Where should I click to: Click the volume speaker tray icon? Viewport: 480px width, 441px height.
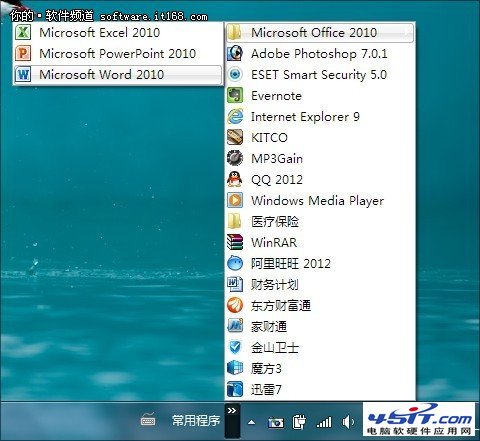348,422
